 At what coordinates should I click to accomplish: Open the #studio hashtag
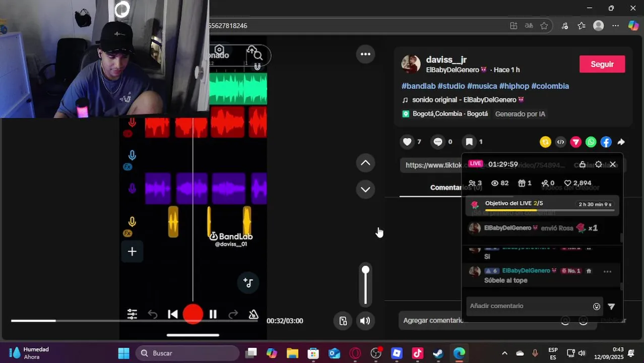451,86
